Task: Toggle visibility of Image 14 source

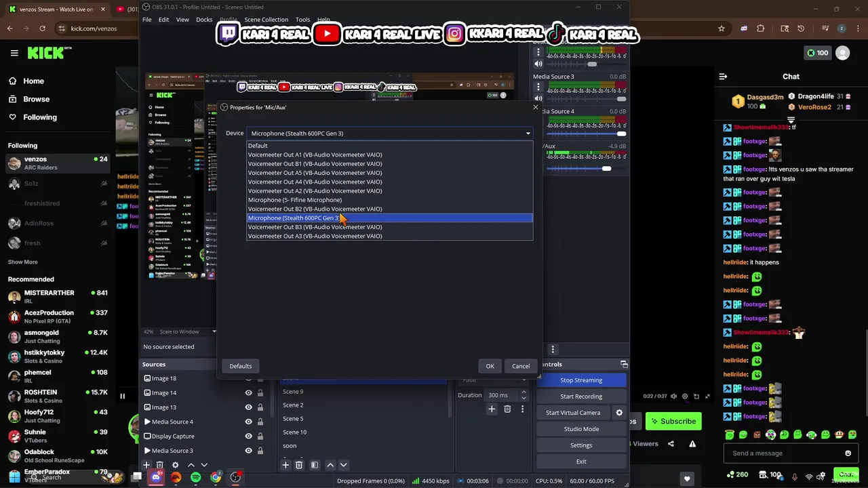Action: [248, 392]
